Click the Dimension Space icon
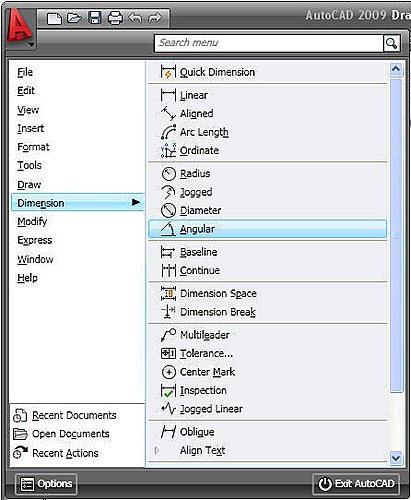Viewport: 411px width, 500px height. [x=168, y=293]
